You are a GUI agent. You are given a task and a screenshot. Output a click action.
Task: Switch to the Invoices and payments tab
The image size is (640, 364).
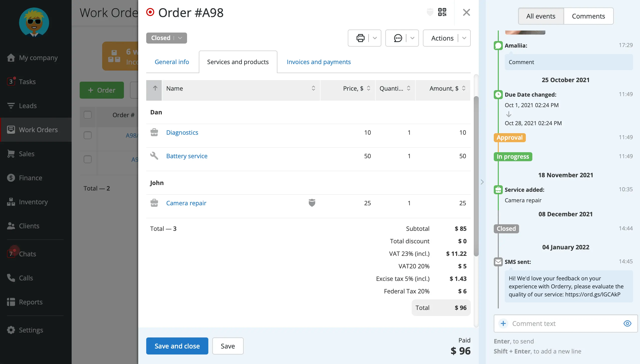319,62
